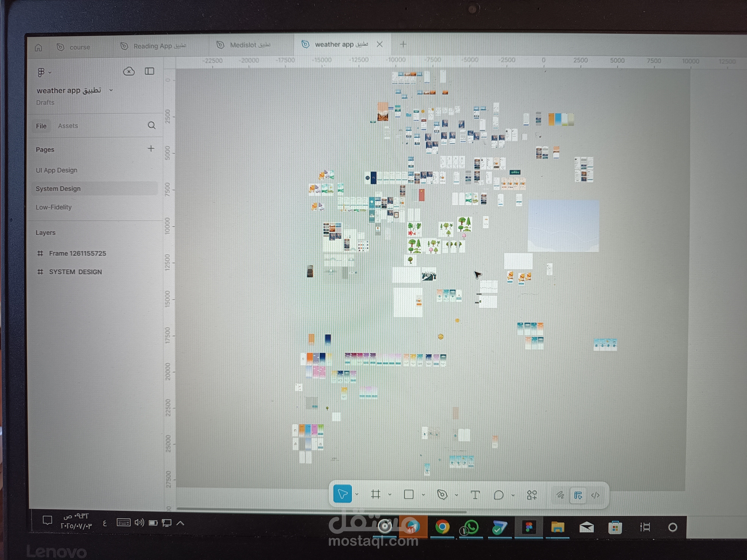This screenshot has width=747, height=560.
Task: Open Telegram from taskbar
Action: point(413,527)
